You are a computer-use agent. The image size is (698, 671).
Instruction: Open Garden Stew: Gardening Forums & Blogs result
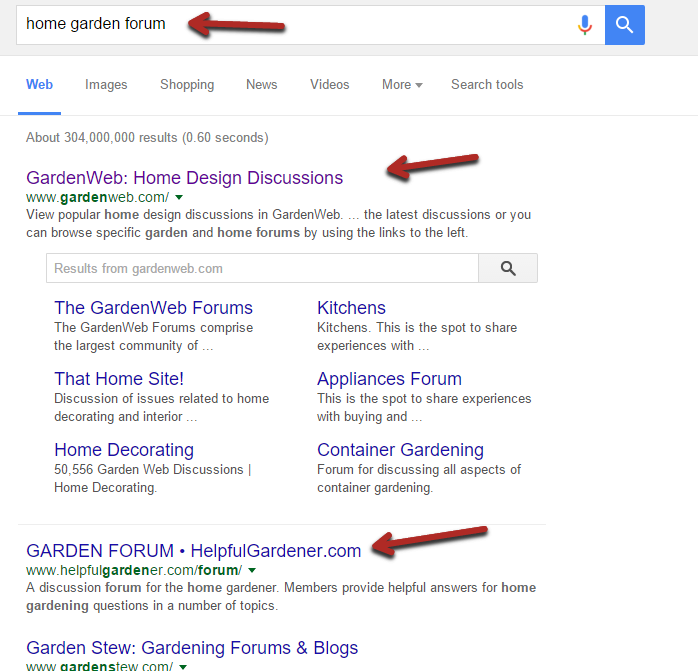192,648
